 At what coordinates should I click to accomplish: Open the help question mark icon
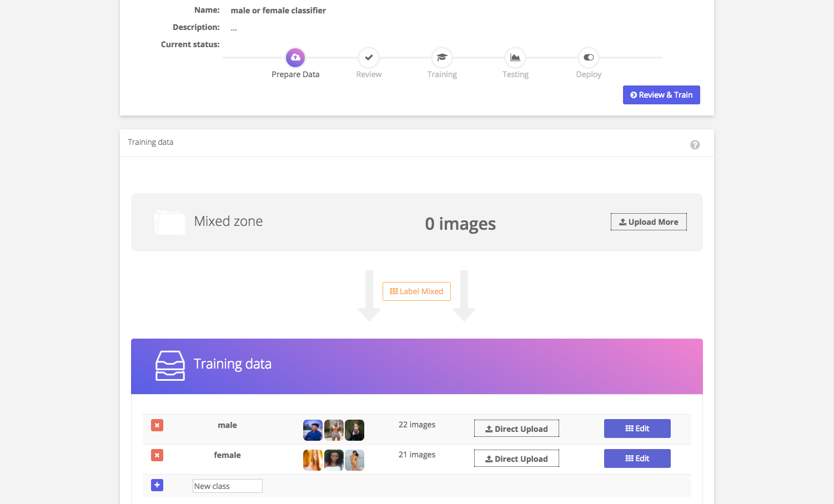click(x=695, y=145)
